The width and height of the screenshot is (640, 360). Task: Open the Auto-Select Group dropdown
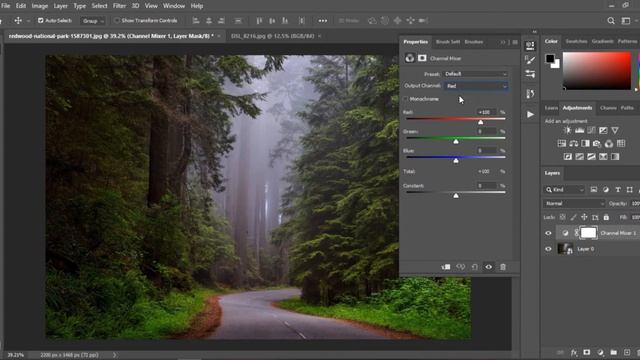(93, 20)
